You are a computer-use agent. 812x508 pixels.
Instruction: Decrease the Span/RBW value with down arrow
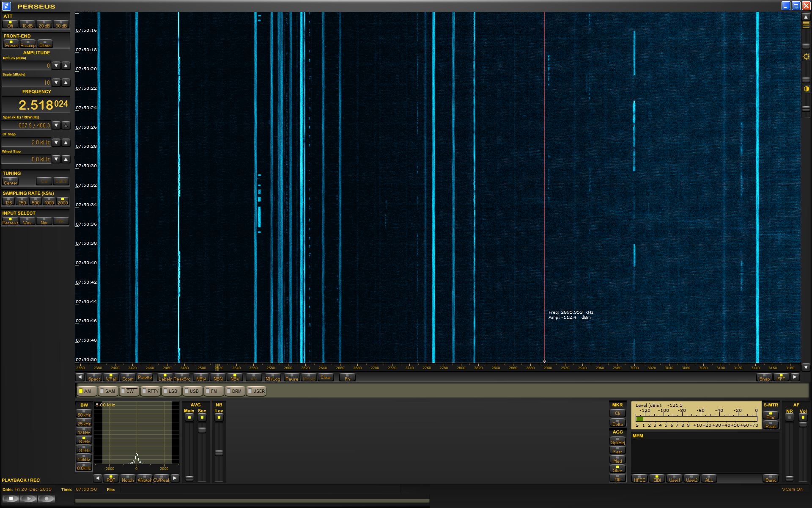(56, 125)
